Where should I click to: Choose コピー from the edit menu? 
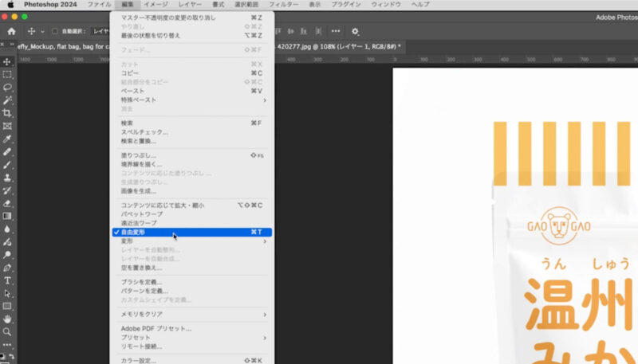click(192, 73)
